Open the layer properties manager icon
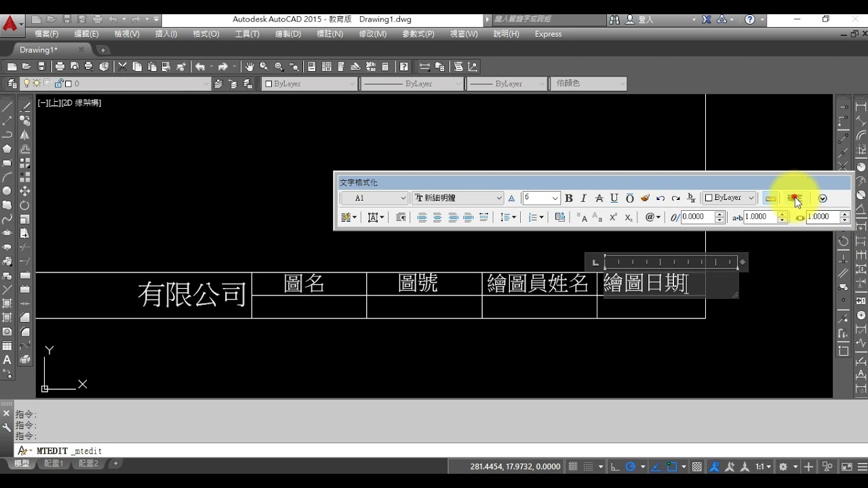Image resolution: width=868 pixels, height=488 pixels. point(12,84)
